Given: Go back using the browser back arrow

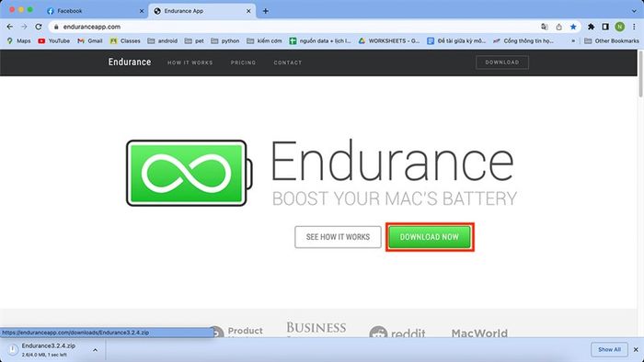Looking at the screenshot, I should click(x=10, y=27).
